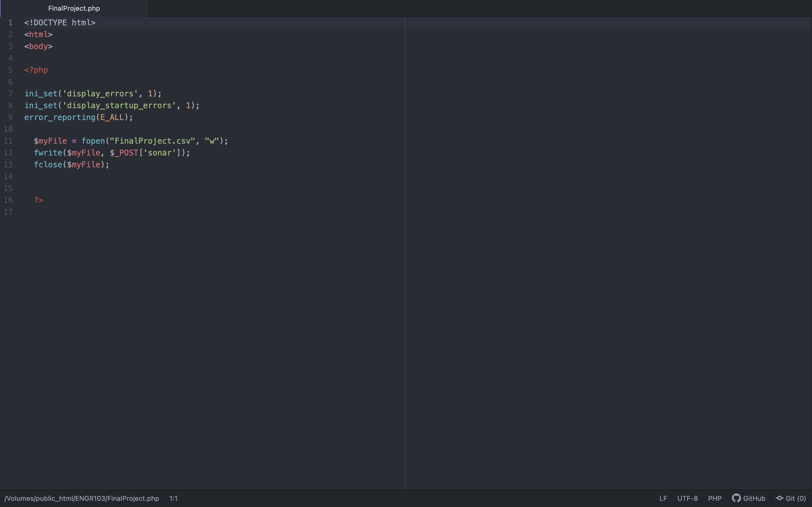Place cursor in 'sonar' string on line 12
Screen dimensions: 812x507
pyautogui.click(x=160, y=153)
